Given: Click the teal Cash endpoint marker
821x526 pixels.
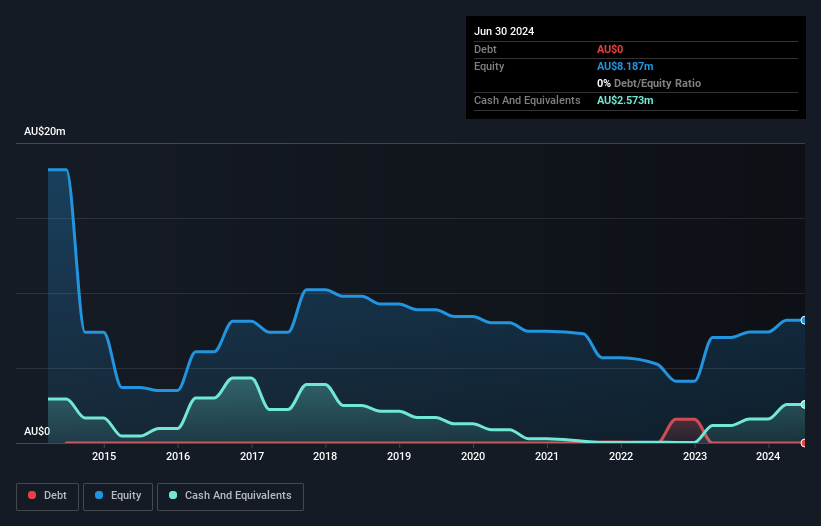Looking at the screenshot, I should click(804, 405).
